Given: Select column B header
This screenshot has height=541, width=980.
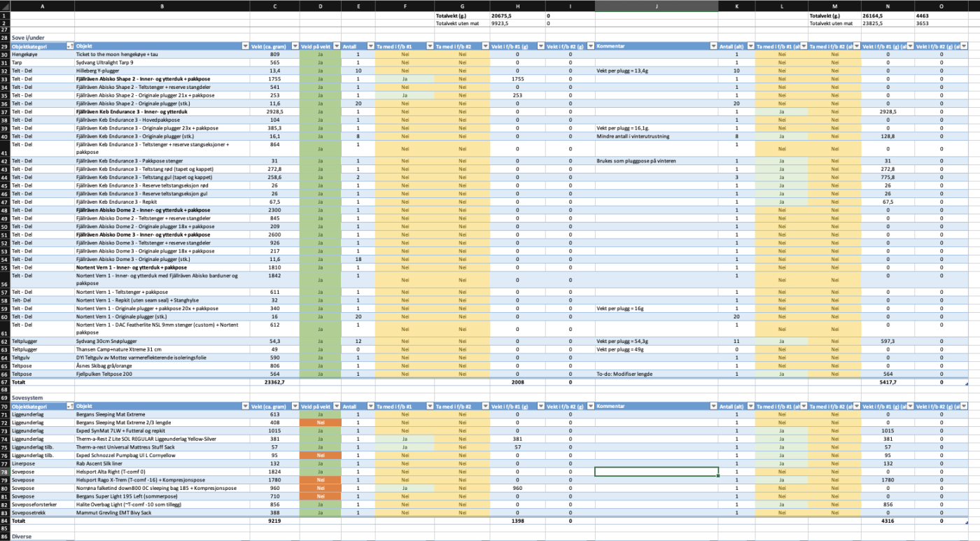Looking at the screenshot, I should point(162,6).
